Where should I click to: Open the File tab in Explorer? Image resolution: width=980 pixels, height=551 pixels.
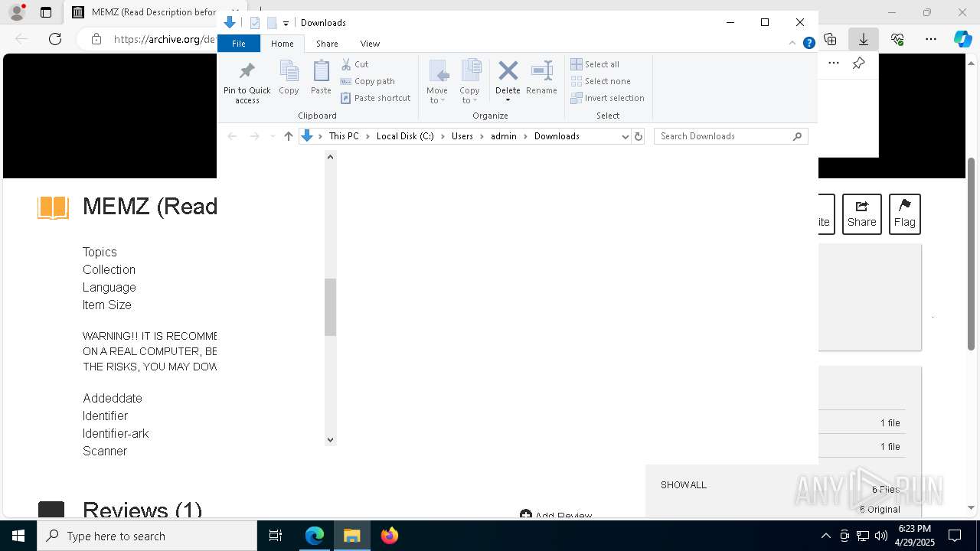239,44
